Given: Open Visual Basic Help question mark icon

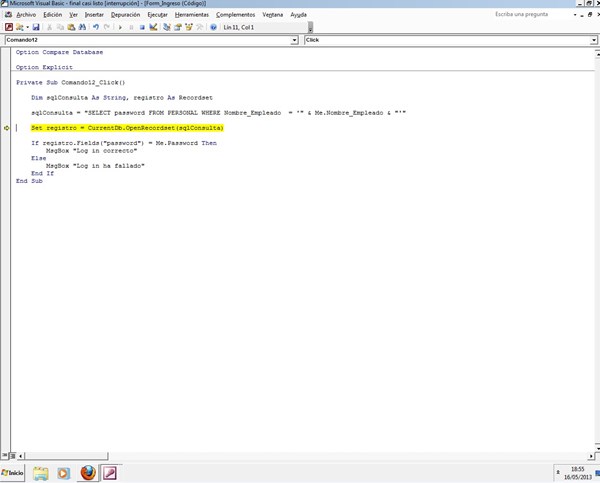Looking at the screenshot, I should point(214,27).
